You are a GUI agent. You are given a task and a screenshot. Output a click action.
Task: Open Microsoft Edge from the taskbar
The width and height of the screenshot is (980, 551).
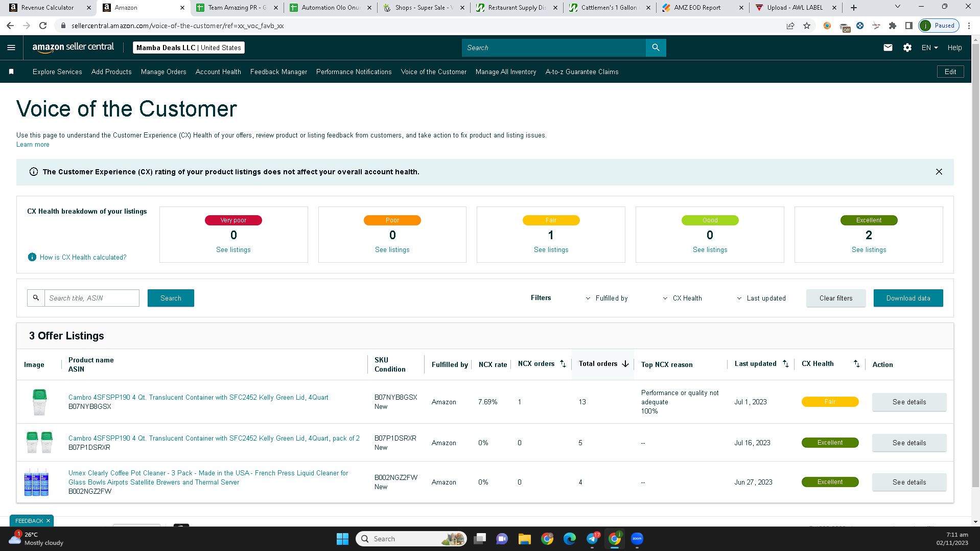click(570, 539)
